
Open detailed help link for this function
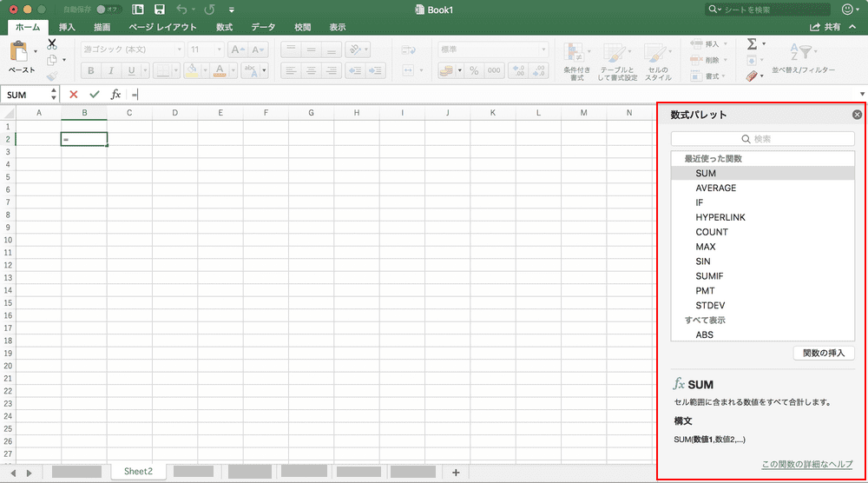pos(807,464)
